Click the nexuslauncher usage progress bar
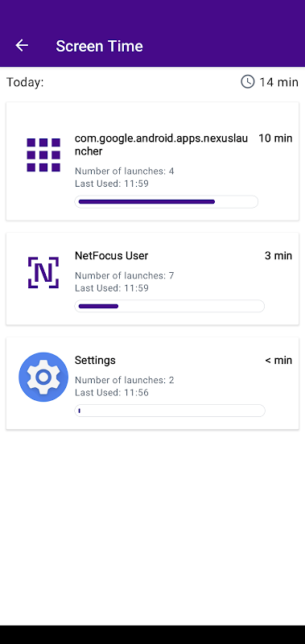 click(167, 202)
